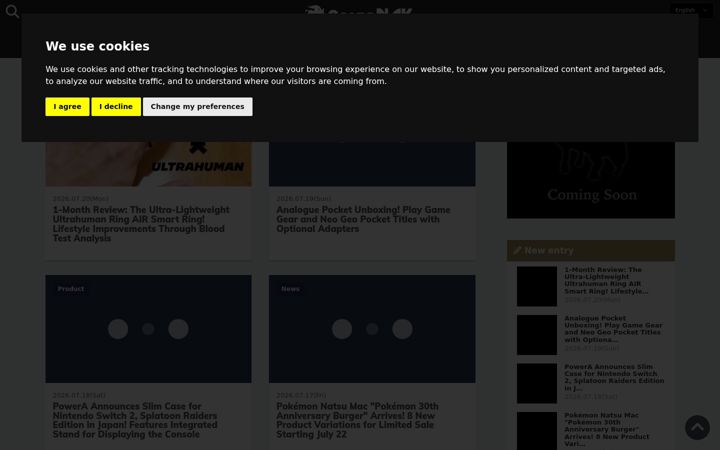Click the site logo in header
Viewport: 720px width, 450px height.
pyautogui.click(x=359, y=10)
